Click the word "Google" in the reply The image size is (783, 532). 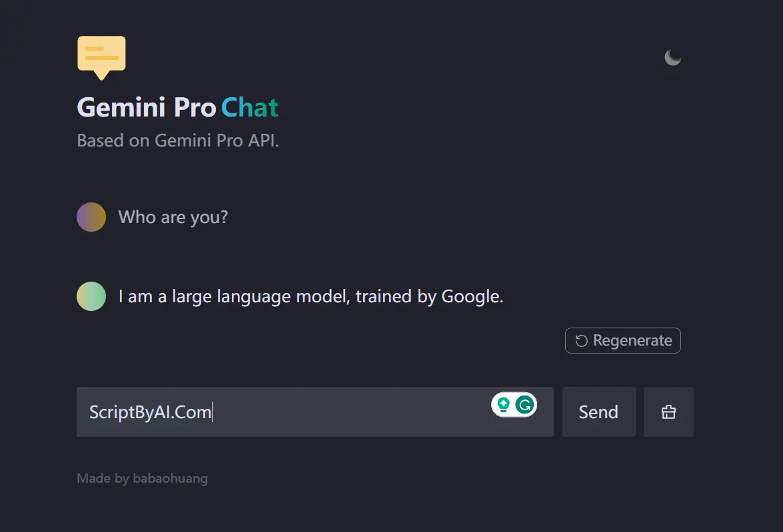(x=470, y=296)
